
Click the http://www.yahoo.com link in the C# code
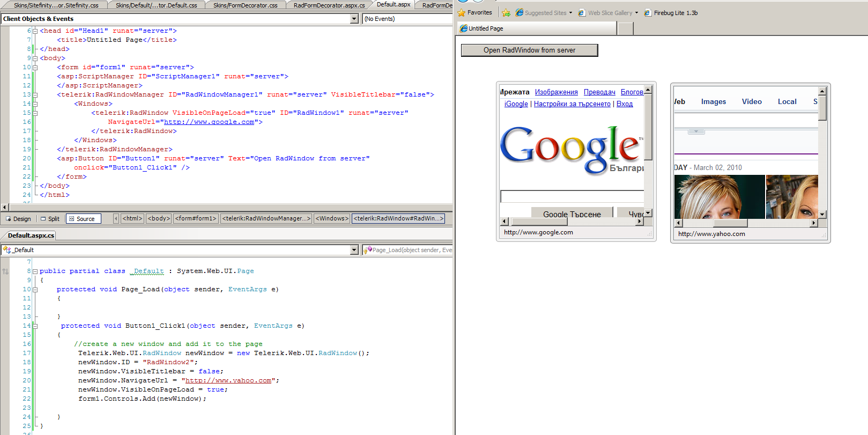(x=228, y=380)
